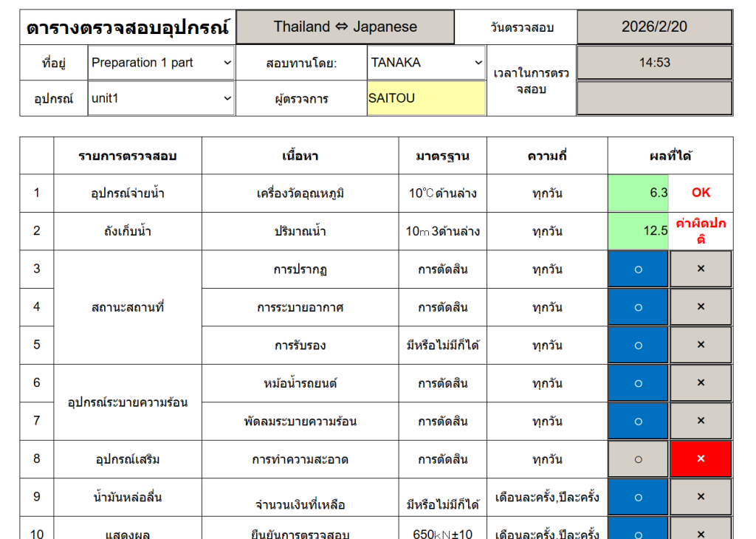Open the TANAKA reviewer dropdown
Screen dimensions: 756x539
point(426,63)
